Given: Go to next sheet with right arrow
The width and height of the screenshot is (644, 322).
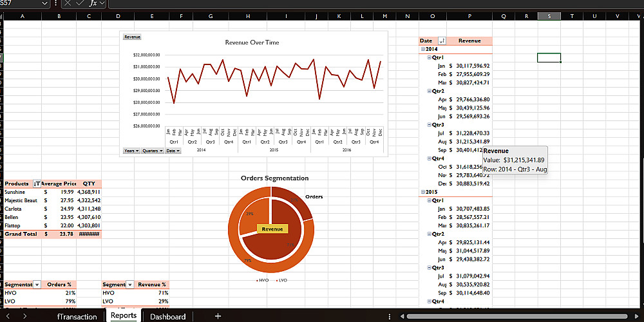Looking at the screenshot, I should [25, 316].
